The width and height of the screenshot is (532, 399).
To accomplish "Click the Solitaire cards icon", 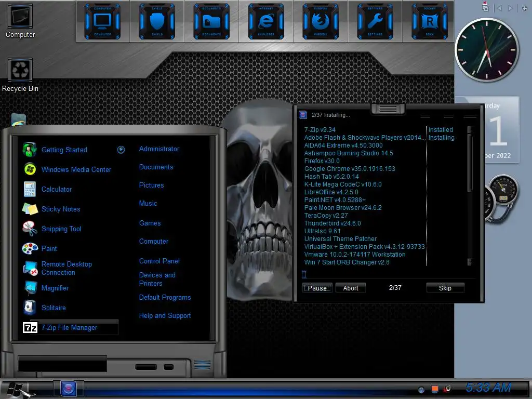I will pyautogui.click(x=29, y=308).
